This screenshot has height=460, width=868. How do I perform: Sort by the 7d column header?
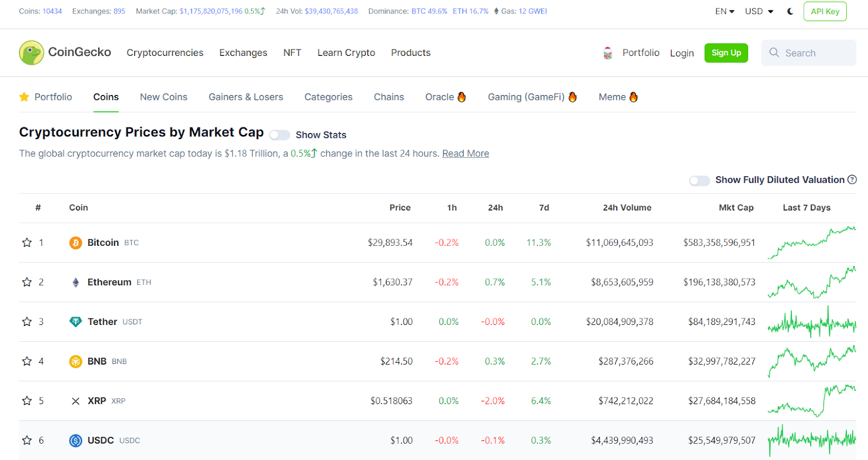[544, 208]
